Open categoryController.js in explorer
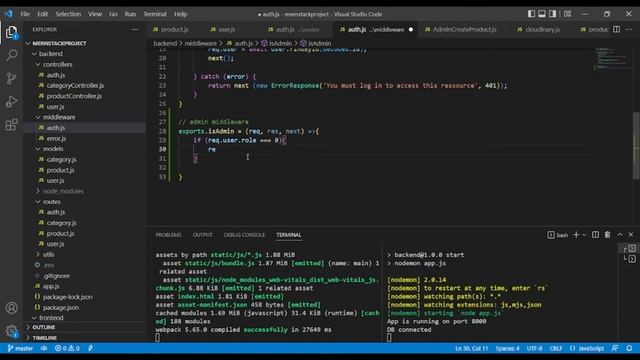This screenshot has width=640, height=360. click(x=75, y=85)
